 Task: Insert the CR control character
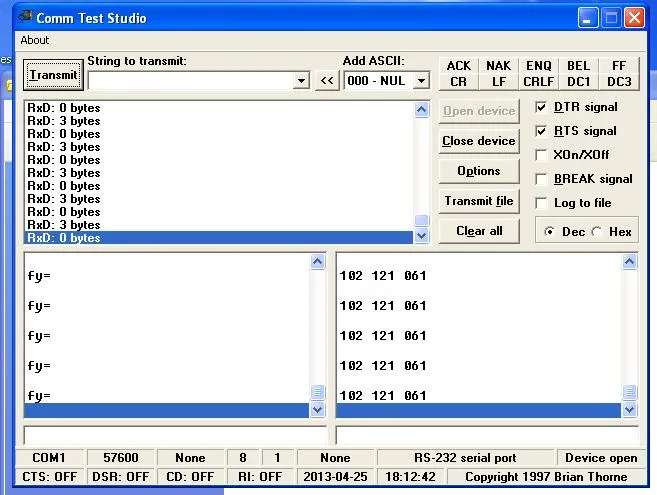[458, 82]
